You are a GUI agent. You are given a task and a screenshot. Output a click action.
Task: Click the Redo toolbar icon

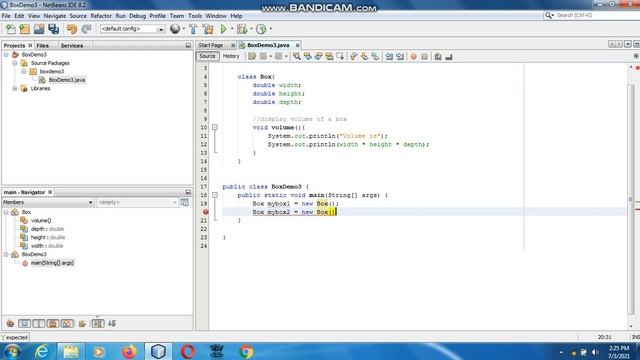86,29
